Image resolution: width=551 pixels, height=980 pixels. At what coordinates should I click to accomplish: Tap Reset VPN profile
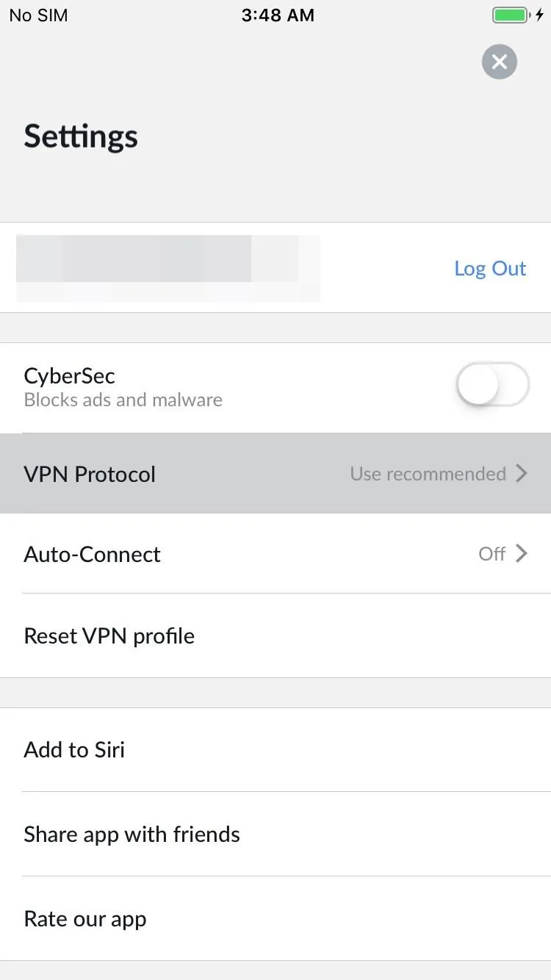point(275,635)
